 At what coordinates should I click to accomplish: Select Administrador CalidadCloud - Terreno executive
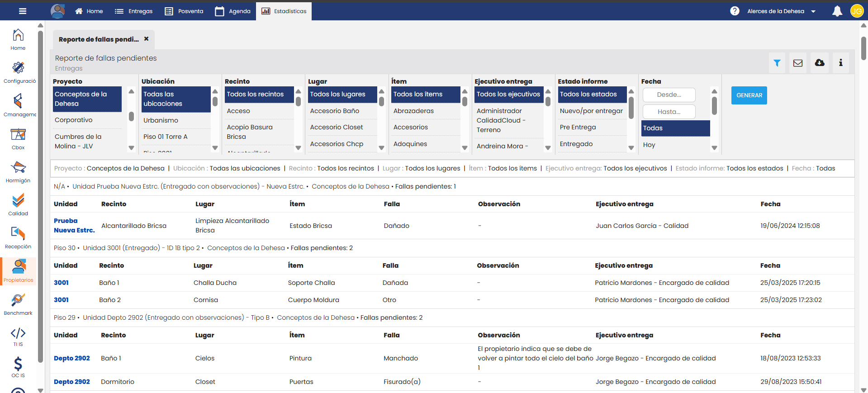(509, 120)
